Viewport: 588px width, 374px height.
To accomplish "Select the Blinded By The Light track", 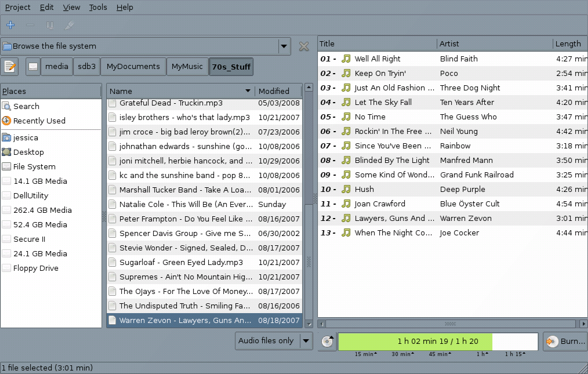I will pyautogui.click(x=453, y=161).
